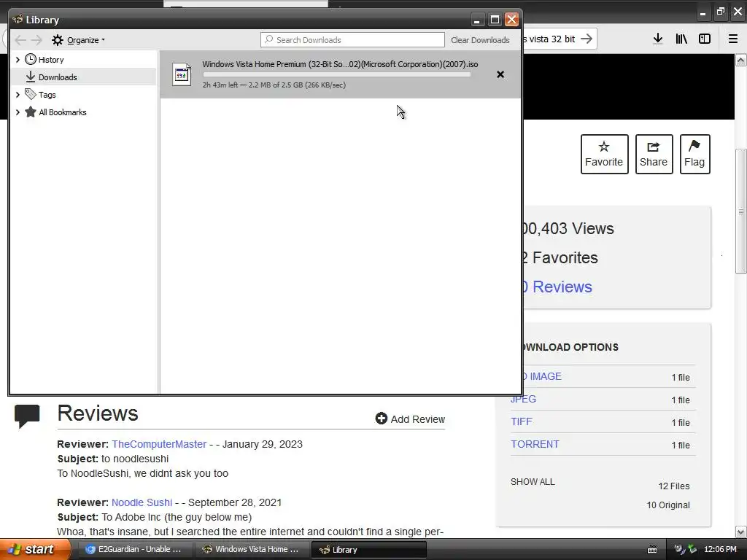Viewport: 747px width, 560px height.
Task: Open the Organize gear menu
Action: pyautogui.click(x=78, y=40)
